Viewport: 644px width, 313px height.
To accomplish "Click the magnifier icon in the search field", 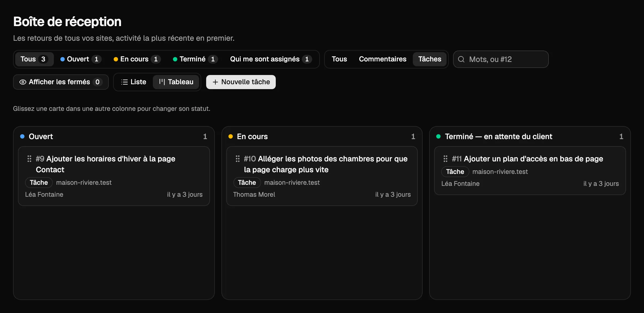I will click(461, 59).
